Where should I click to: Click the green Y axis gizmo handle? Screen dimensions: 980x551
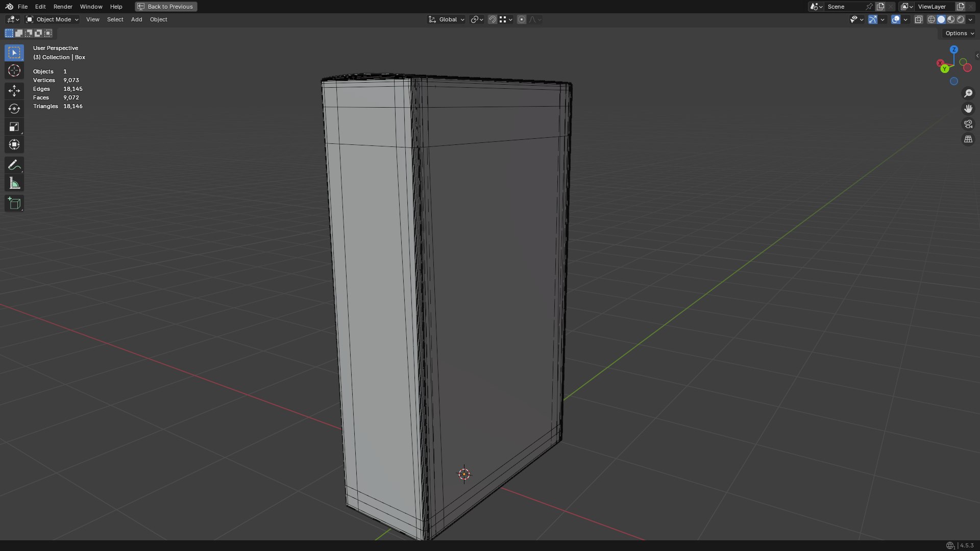pos(945,69)
